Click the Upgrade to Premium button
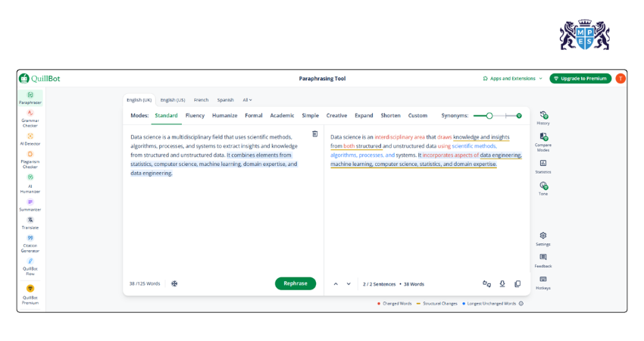 [580, 78]
